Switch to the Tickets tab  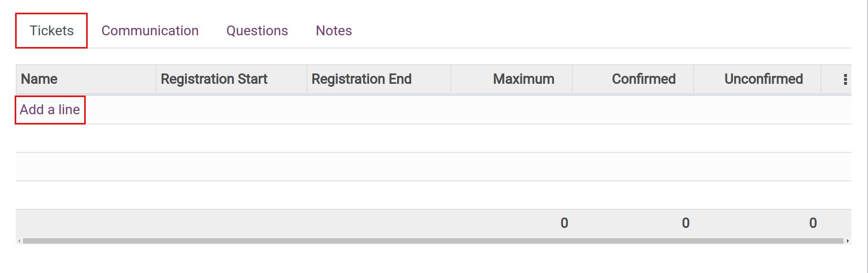[x=51, y=31]
